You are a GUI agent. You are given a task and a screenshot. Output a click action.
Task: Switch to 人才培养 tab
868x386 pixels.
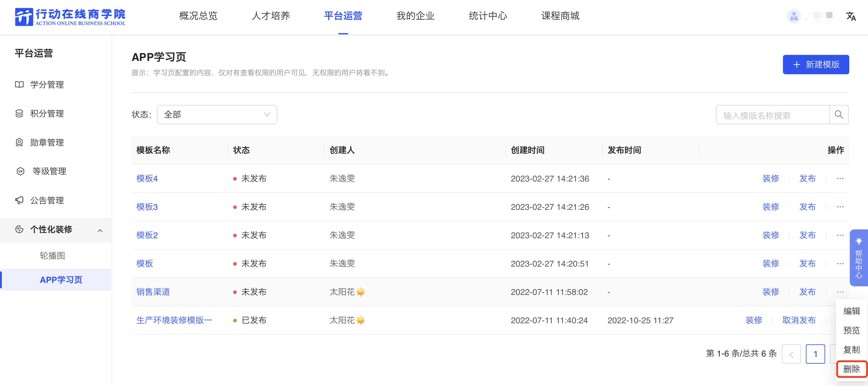click(271, 16)
